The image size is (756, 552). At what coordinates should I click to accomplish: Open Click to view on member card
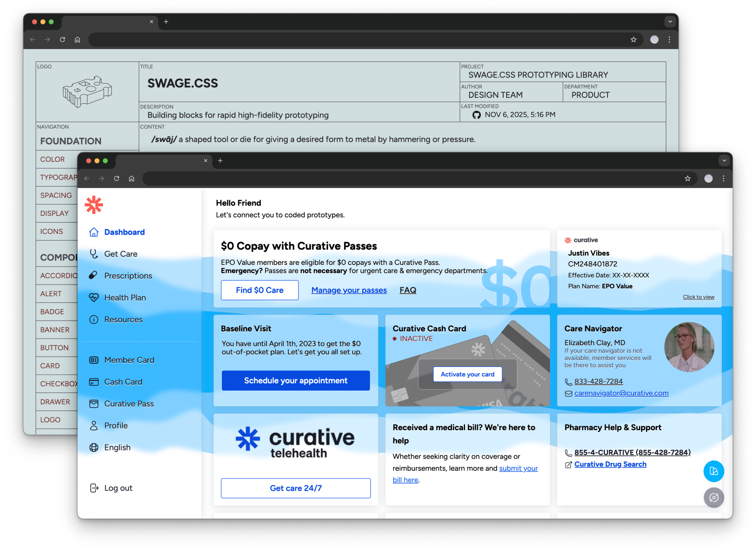click(x=699, y=297)
